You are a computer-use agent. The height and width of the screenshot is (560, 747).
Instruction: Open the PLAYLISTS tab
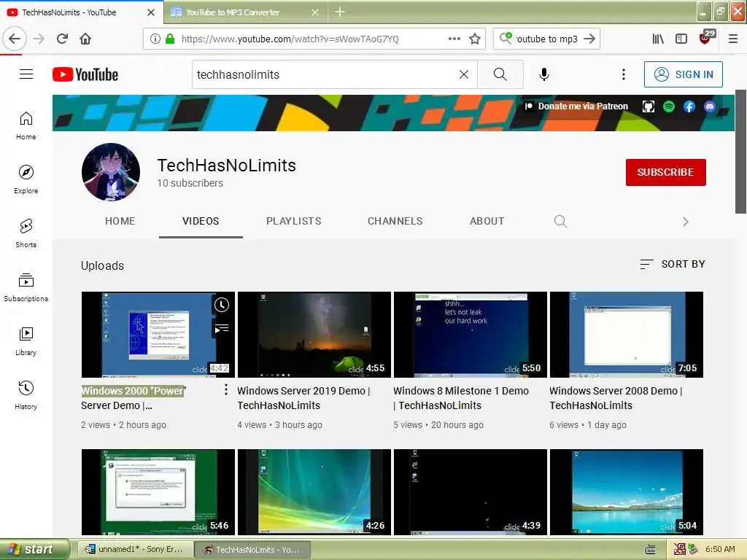tap(294, 222)
